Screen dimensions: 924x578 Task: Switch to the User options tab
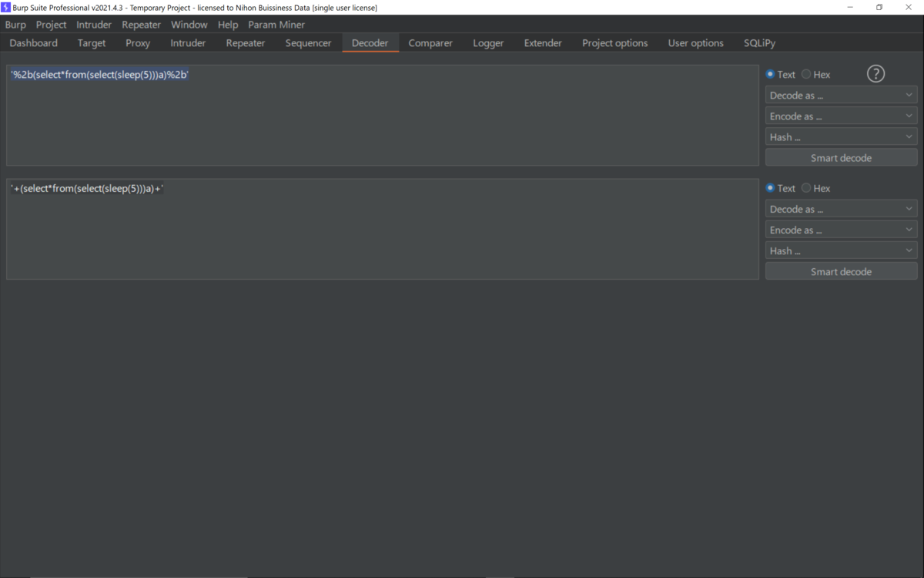point(695,43)
